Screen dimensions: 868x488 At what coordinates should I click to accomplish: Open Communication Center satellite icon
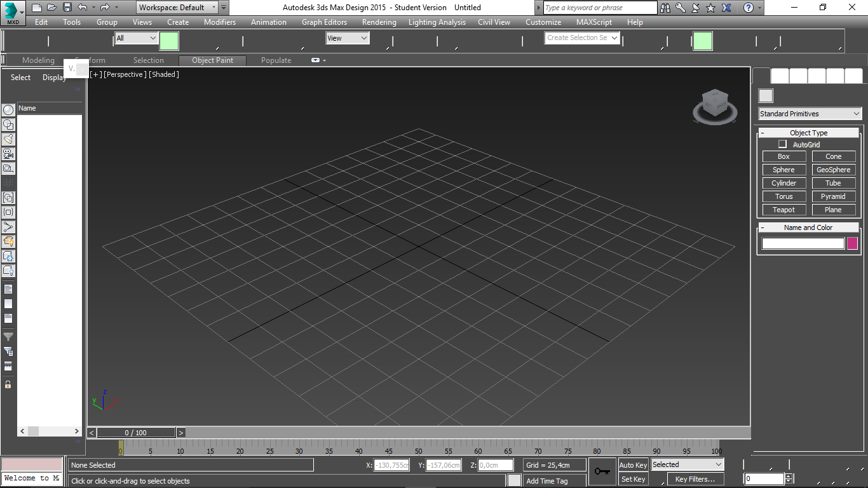[x=696, y=8]
